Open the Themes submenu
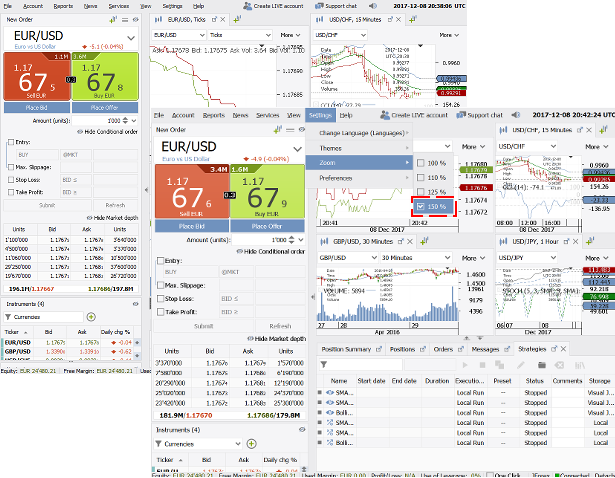The image size is (615, 478). tap(359, 148)
